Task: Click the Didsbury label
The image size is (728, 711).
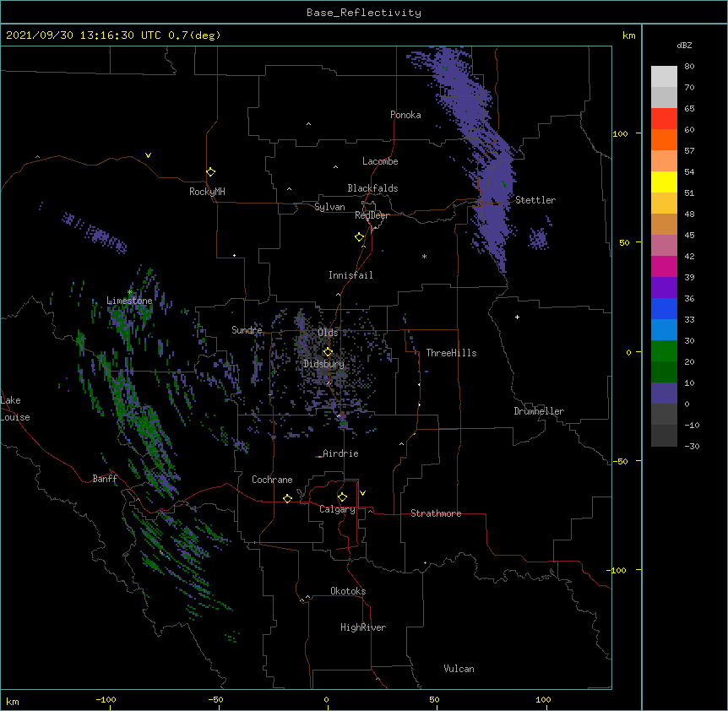Action: pos(324,364)
